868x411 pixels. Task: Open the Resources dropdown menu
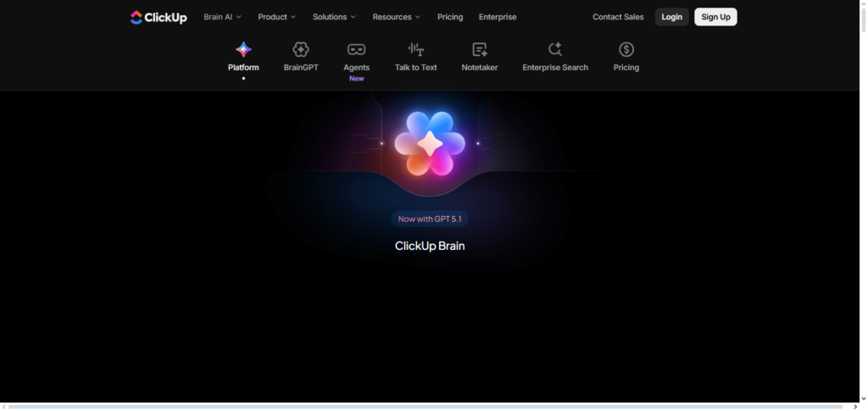point(397,17)
